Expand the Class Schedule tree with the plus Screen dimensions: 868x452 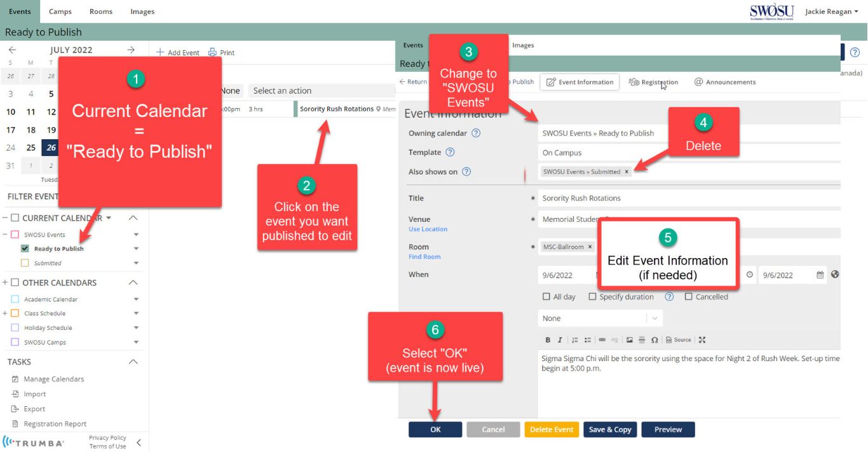point(5,313)
